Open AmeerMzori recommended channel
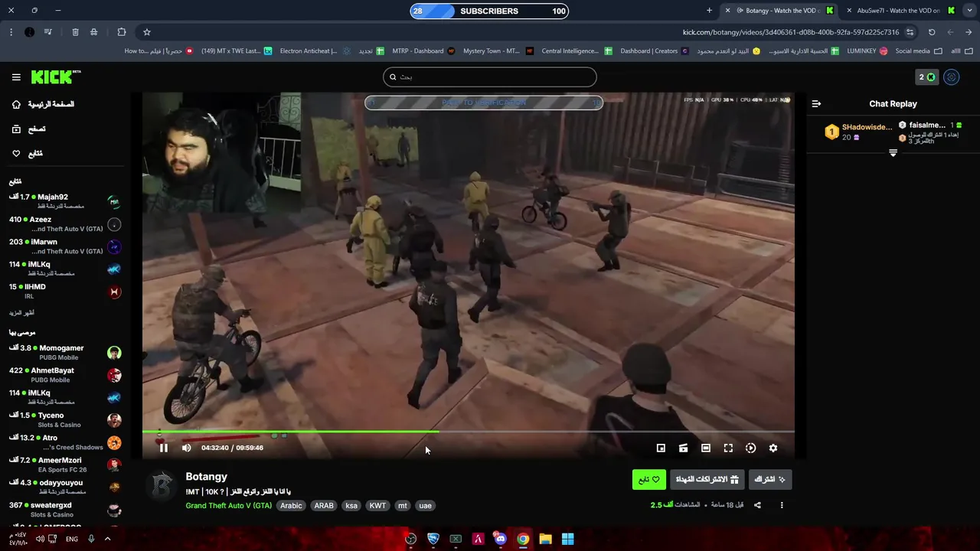Viewport: 980px width, 551px height. tap(65, 465)
